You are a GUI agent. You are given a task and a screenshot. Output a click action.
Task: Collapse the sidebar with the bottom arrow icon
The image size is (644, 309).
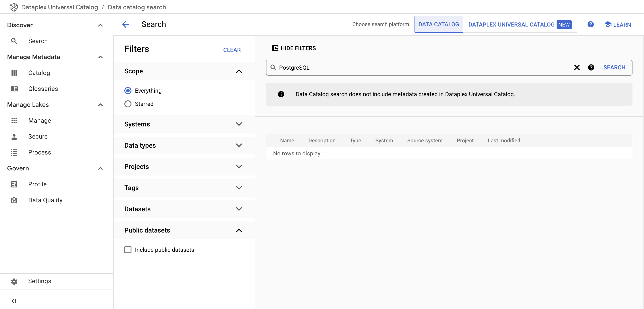[14, 301]
